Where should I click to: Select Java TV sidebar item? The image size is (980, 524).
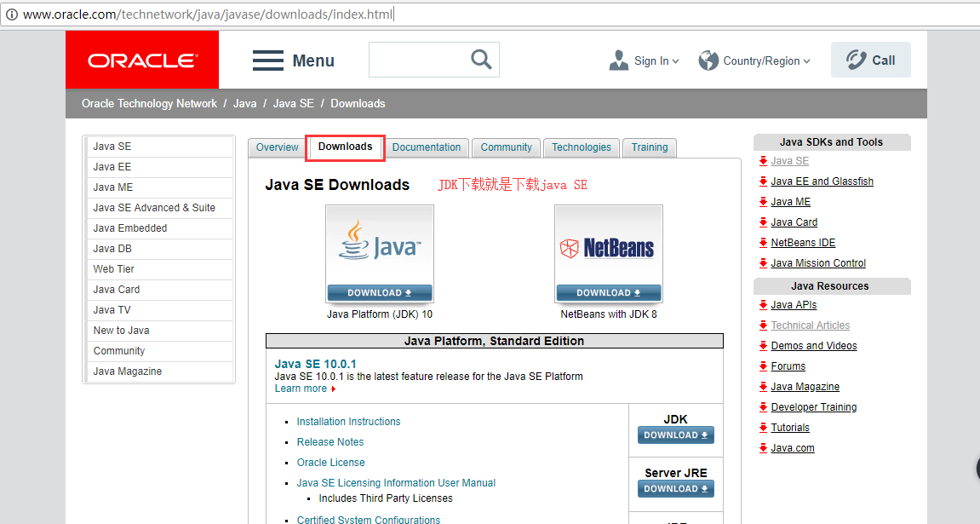coord(159,310)
